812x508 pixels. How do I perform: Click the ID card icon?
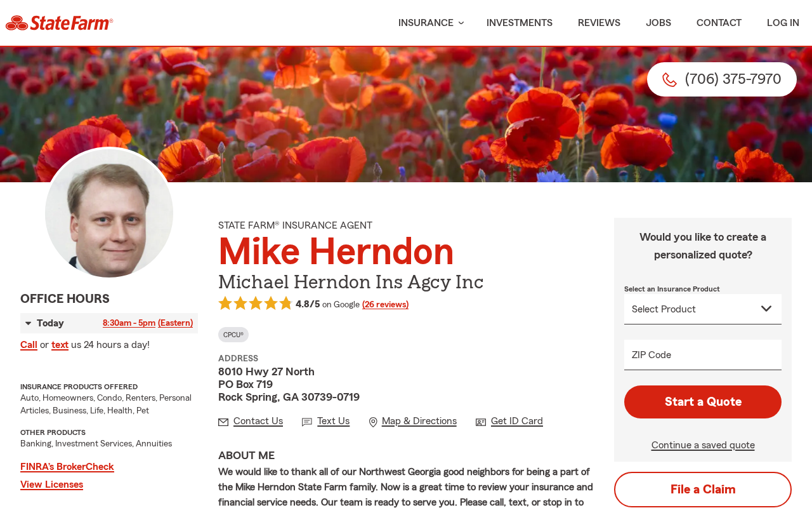click(x=481, y=422)
